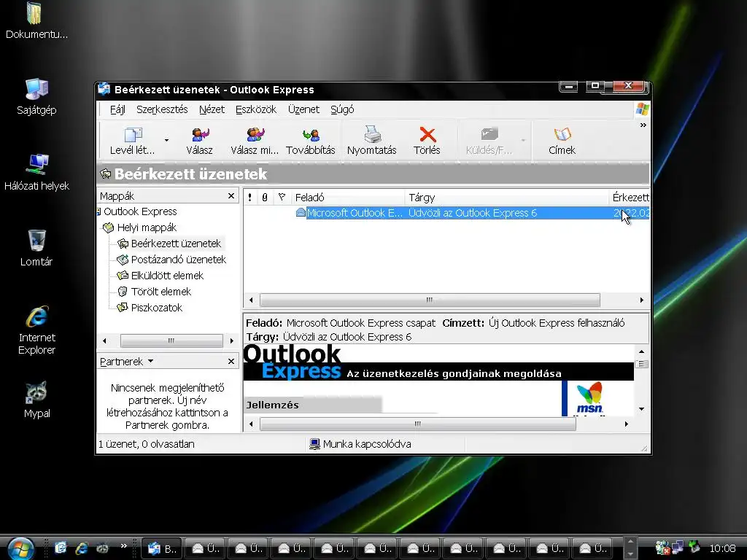Open Mypal raccoon desktop icon

[36, 400]
